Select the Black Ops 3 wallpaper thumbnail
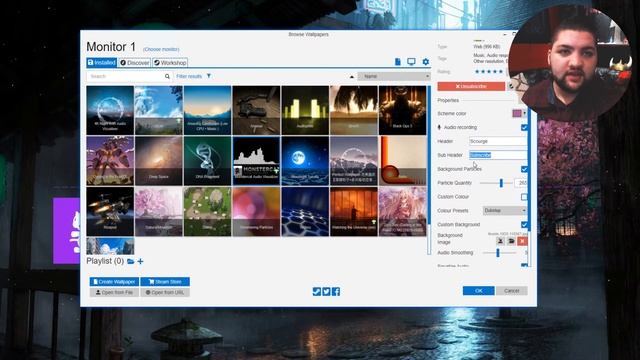The height and width of the screenshot is (360, 640). click(x=402, y=110)
